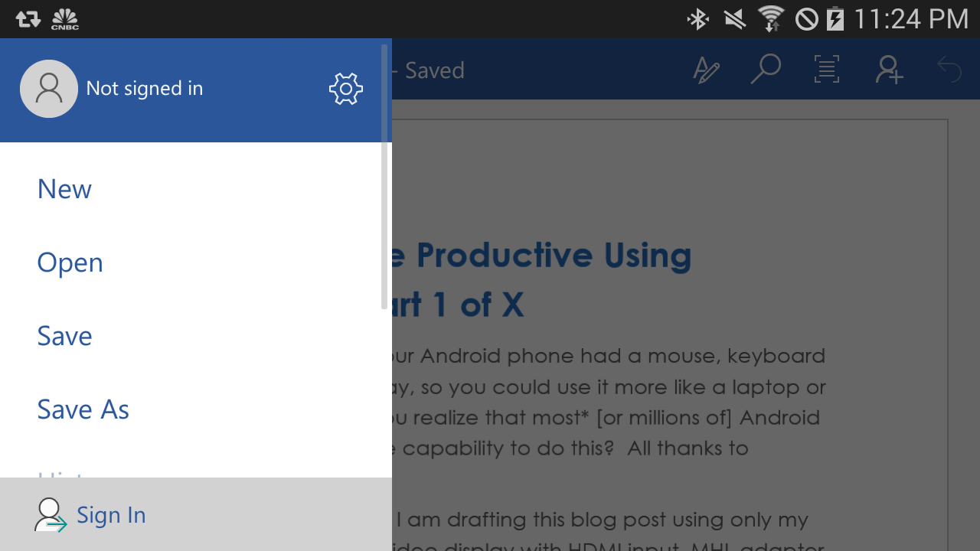Click the side menu vertical scrollbar
Screen dimensions: 980x551
384,176
